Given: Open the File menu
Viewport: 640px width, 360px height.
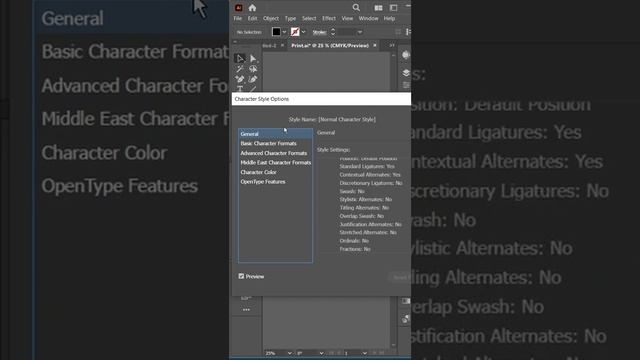Looking at the screenshot, I should (x=238, y=18).
